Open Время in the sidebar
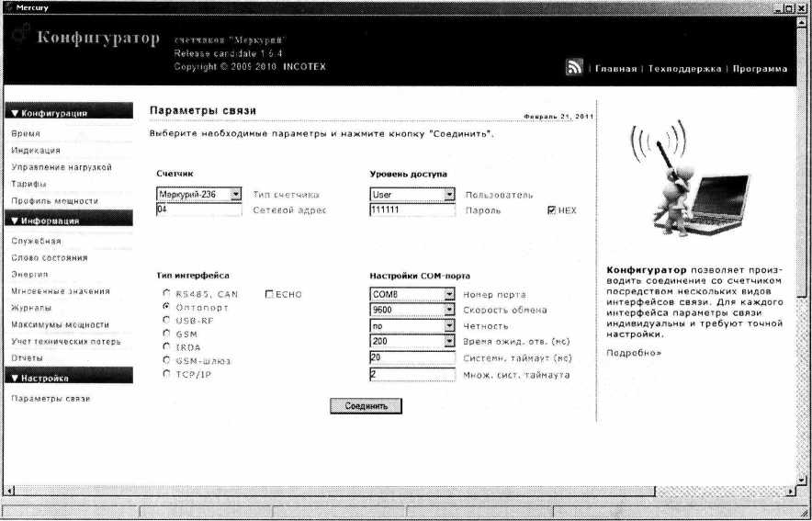The image size is (812, 521). pos(26,133)
